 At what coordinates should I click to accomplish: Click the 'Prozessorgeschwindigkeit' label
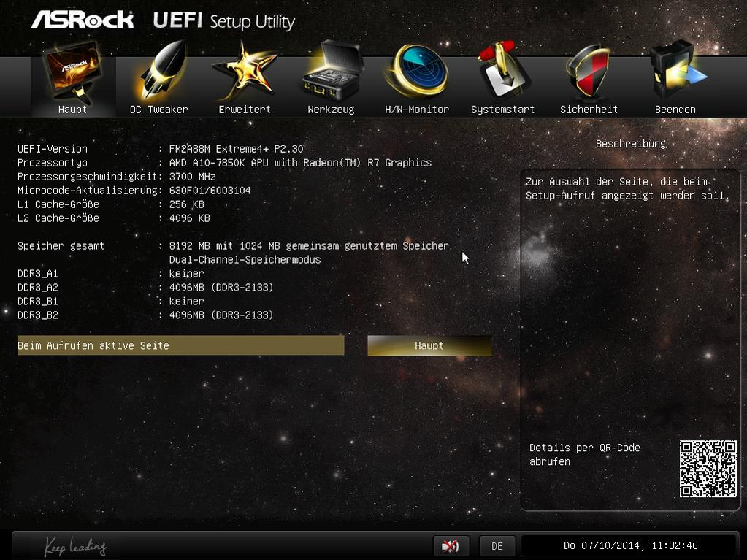click(87, 177)
